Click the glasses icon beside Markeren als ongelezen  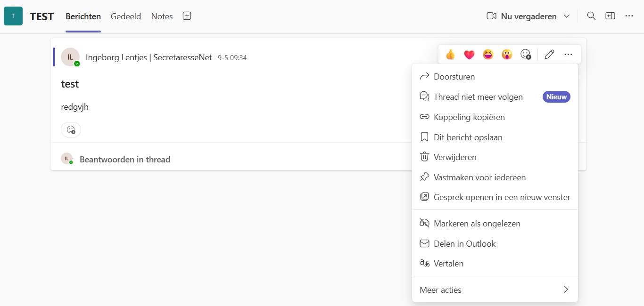pyautogui.click(x=424, y=223)
